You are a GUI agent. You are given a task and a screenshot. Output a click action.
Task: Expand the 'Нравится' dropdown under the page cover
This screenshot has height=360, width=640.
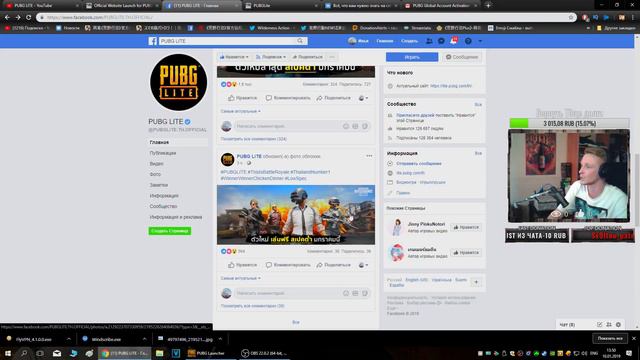(234, 57)
